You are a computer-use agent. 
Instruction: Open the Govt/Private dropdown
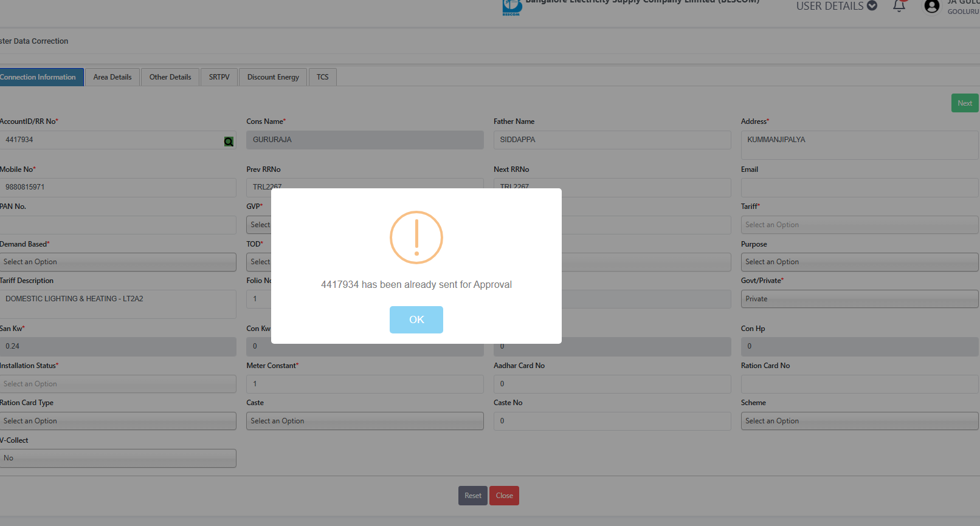click(x=860, y=299)
